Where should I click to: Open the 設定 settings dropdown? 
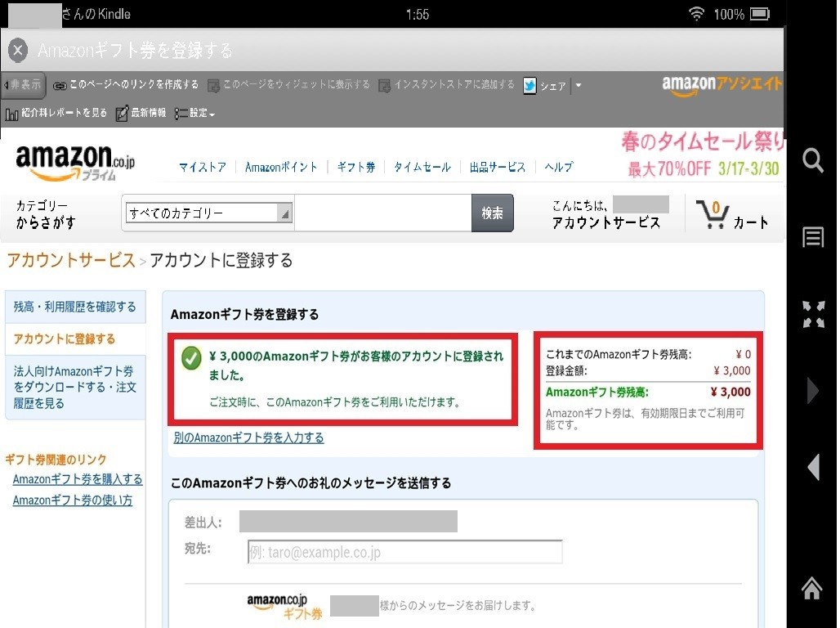pyautogui.click(x=194, y=113)
